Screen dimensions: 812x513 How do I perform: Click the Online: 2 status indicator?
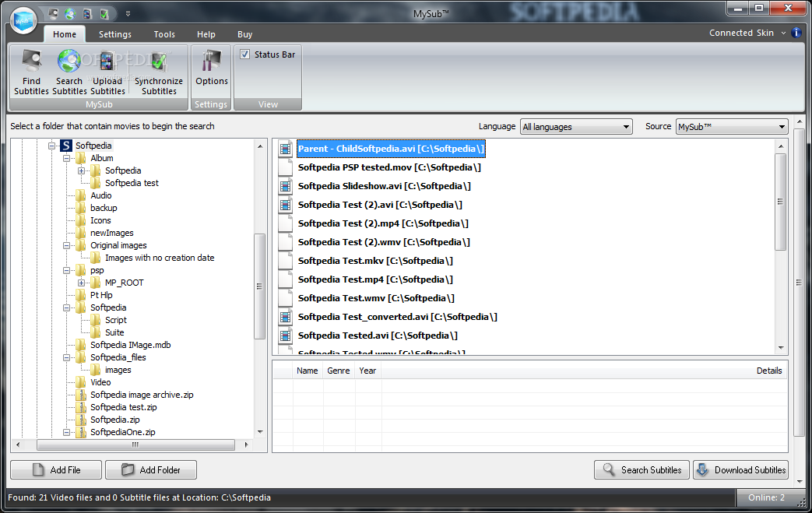click(x=766, y=498)
